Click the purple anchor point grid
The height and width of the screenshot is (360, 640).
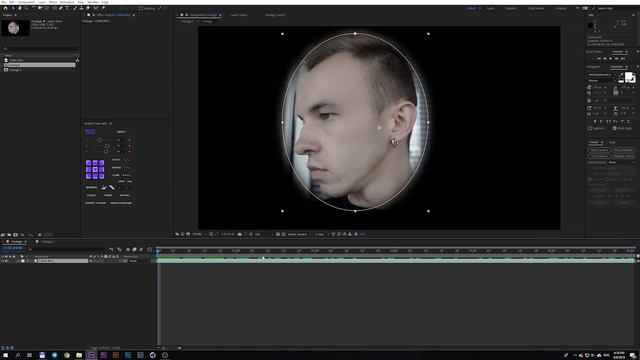click(x=95, y=169)
